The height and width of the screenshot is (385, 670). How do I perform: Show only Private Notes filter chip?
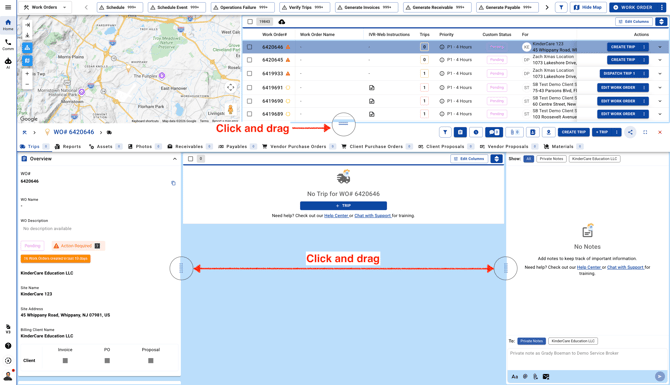click(x=551, y=159)
